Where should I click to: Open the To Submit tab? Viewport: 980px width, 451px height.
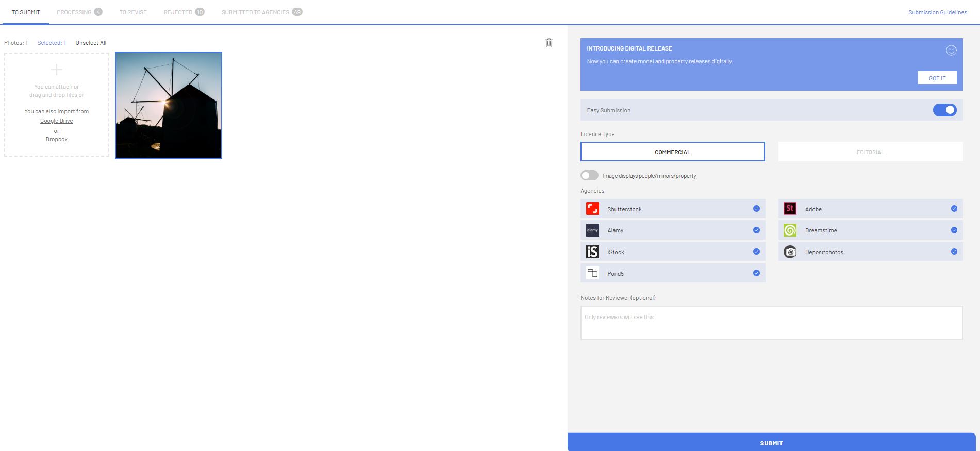tap(26, 12)
